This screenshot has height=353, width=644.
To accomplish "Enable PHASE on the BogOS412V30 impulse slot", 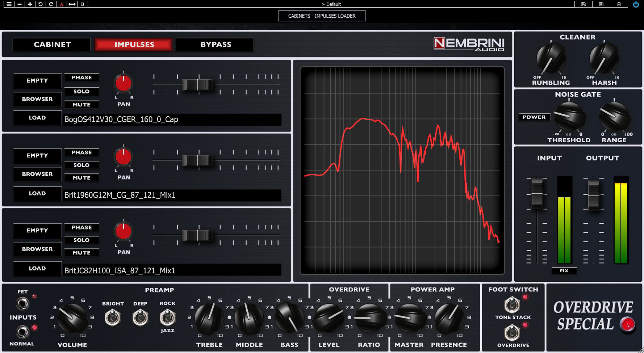I will (x=81, y=77).
